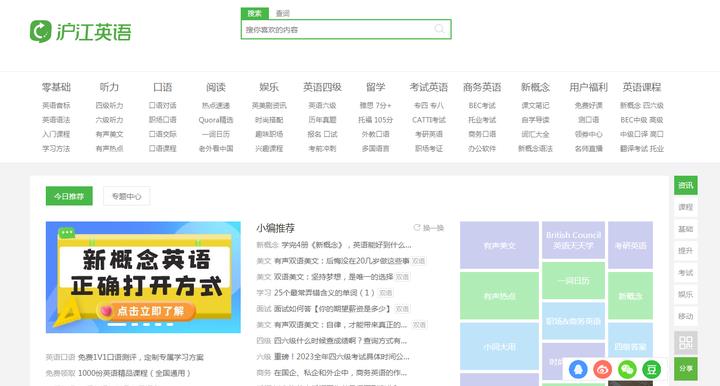Select 资讯 in the right sidebar

pos(686,185)
